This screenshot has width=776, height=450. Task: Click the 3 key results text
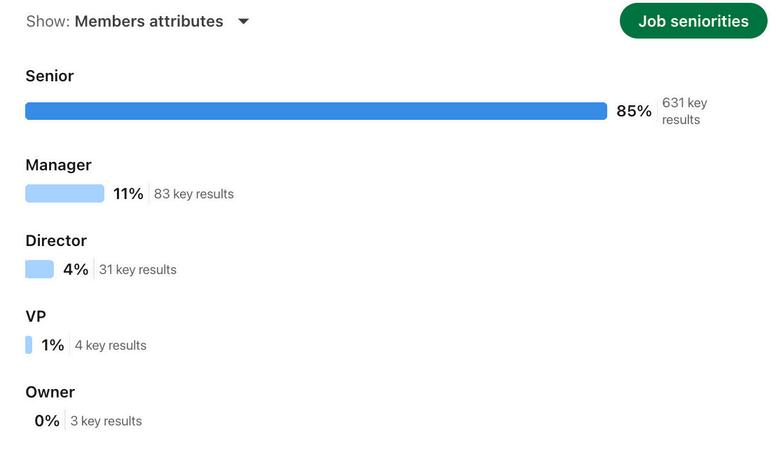106,421
